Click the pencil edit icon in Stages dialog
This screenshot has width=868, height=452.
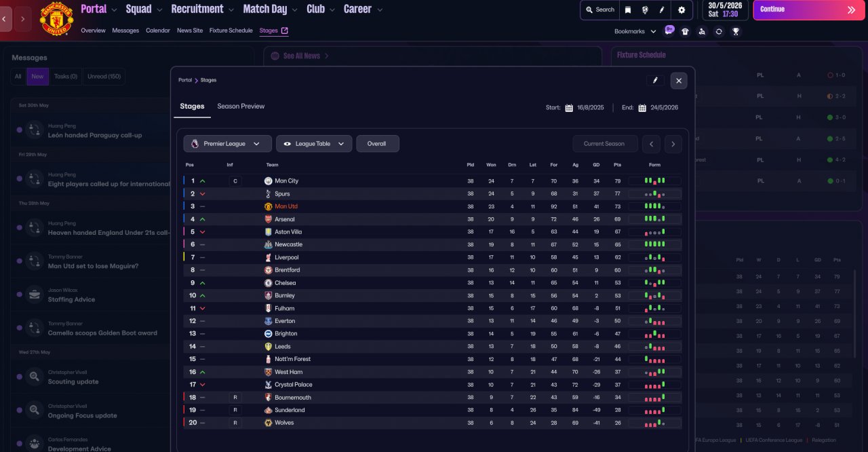tap(655, 80)
